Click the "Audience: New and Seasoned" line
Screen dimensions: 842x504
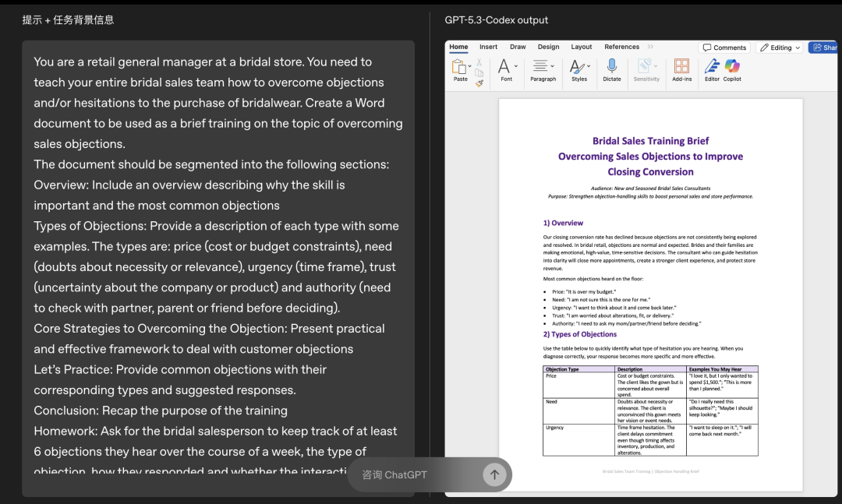[650, 189]
